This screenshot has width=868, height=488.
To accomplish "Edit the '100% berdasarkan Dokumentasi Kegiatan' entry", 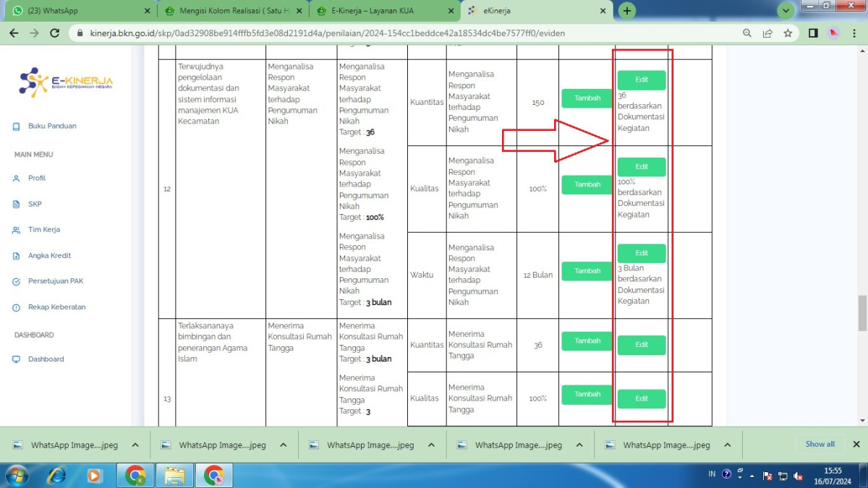I will coord(642,167).
